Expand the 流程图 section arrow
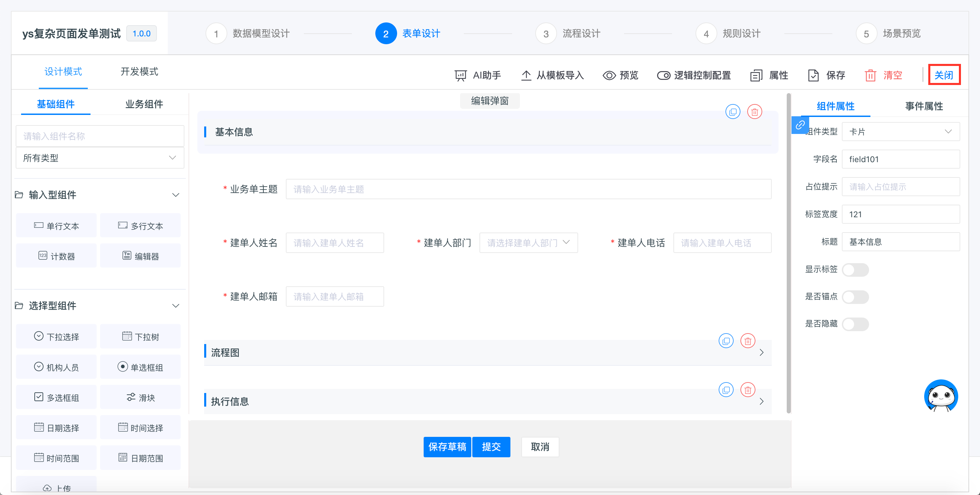Viewport: 980px width, 495px height. (x=761, y=353)
